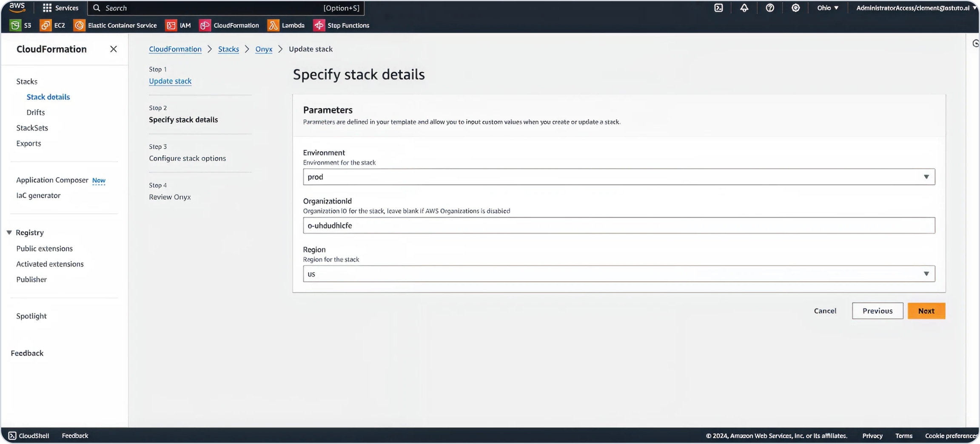Click the Previous button
Image resolution: width=980 pixels, height=444 pixels.
click(877, 311)
